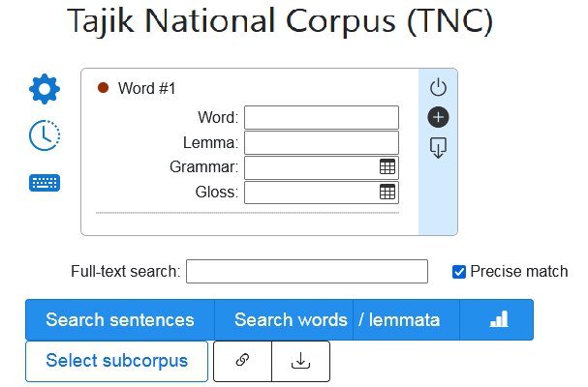Show the virtual keyboard icon

[x=45, y=183]
